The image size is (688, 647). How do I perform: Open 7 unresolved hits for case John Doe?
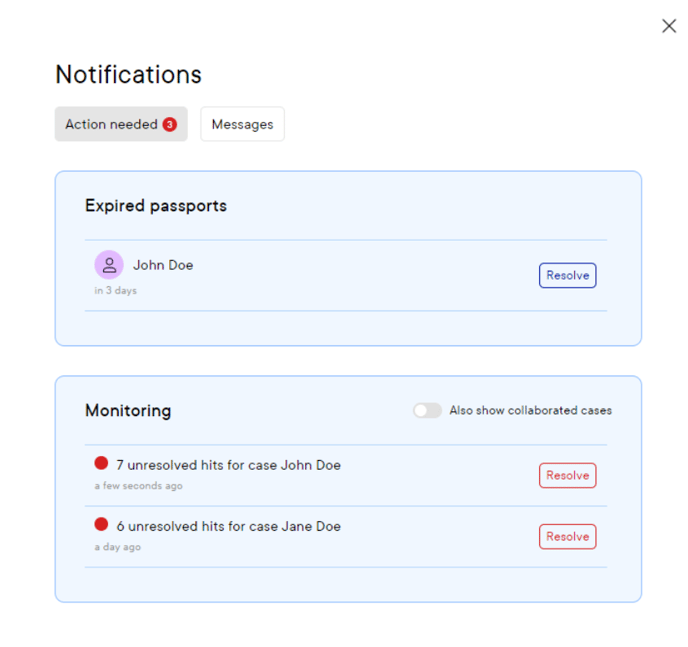(x=229, y=465)
